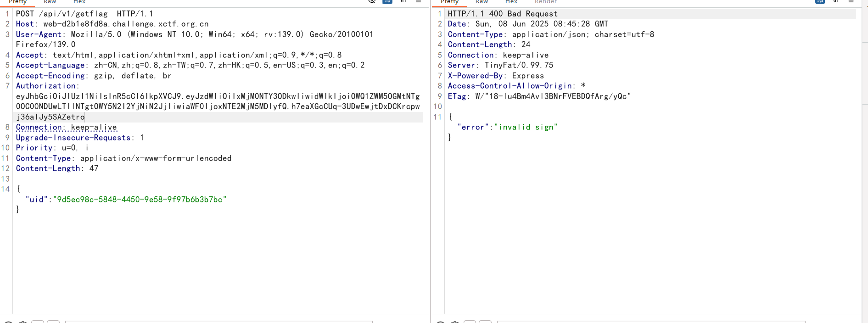Screen dimensions: 868x323
Task: Click the Accept-Encoding gzip, deflate, br line
Action: [x=94, y=76]
